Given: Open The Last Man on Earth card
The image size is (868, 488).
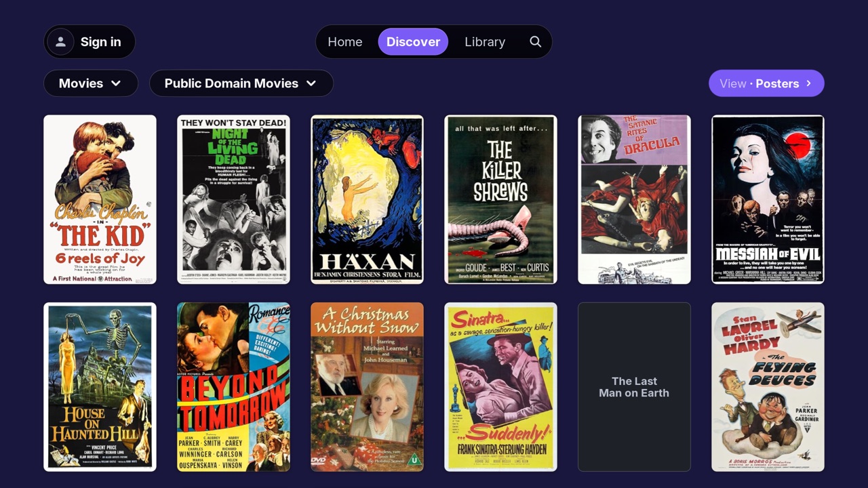Looking at the screenshot, I should [634, 387].
